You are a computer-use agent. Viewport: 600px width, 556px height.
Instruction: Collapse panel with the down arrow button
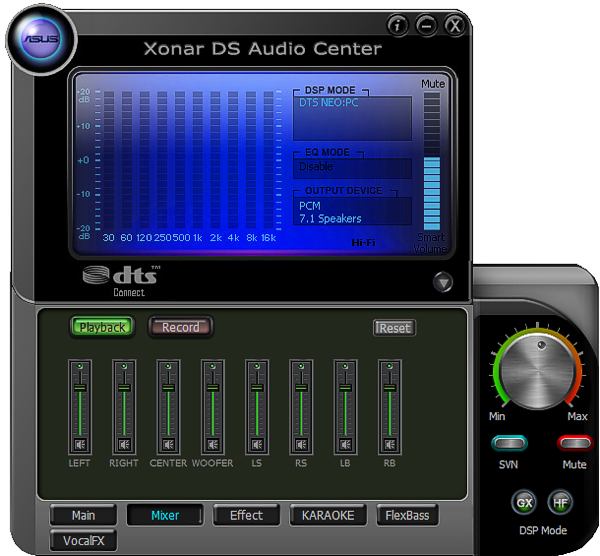click(443, 282)
